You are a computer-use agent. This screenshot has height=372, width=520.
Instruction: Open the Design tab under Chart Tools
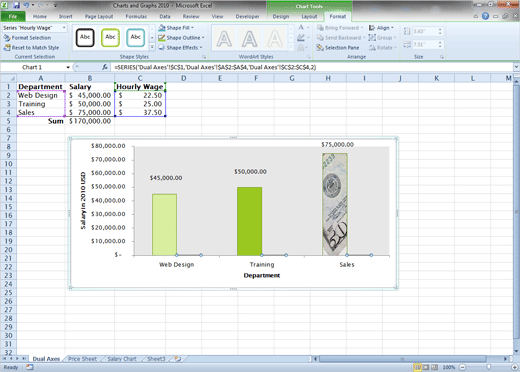pyautogui.click(x=281, y=16)
